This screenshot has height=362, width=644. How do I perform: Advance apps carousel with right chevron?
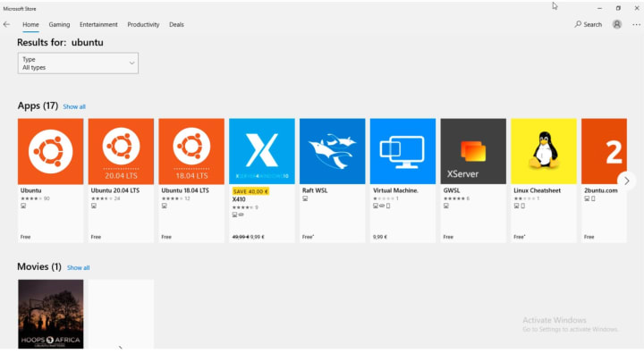pyautogui.click(x=626, y=181)
